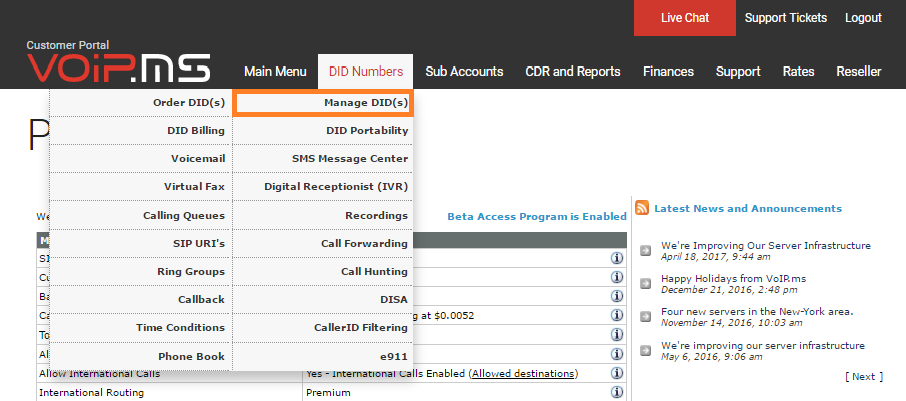Click the VoIP.ms Customer Portal logo
The image size is (906, 401).
tap(118, 61)
